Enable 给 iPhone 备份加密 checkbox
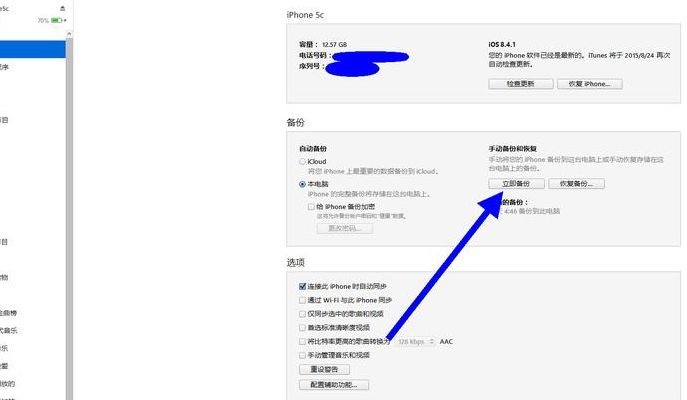Image resolution: width=687 pixels, height=400 pixels. (x=311, y=206)
